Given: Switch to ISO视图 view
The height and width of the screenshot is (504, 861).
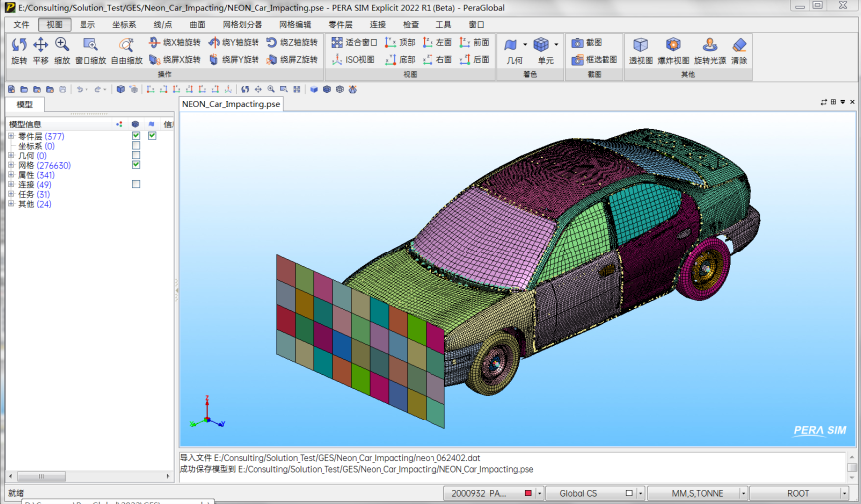Looking at the screenshot, I should pos(353,60).
